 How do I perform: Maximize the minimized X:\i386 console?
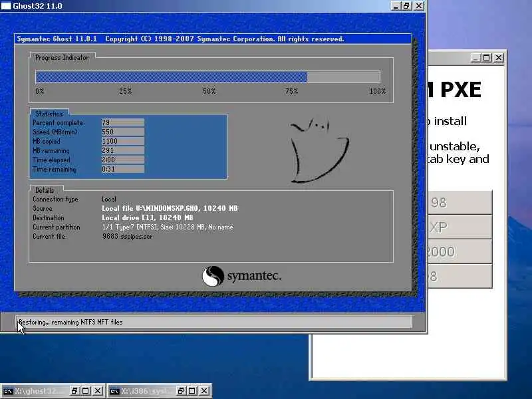[192, 391]
